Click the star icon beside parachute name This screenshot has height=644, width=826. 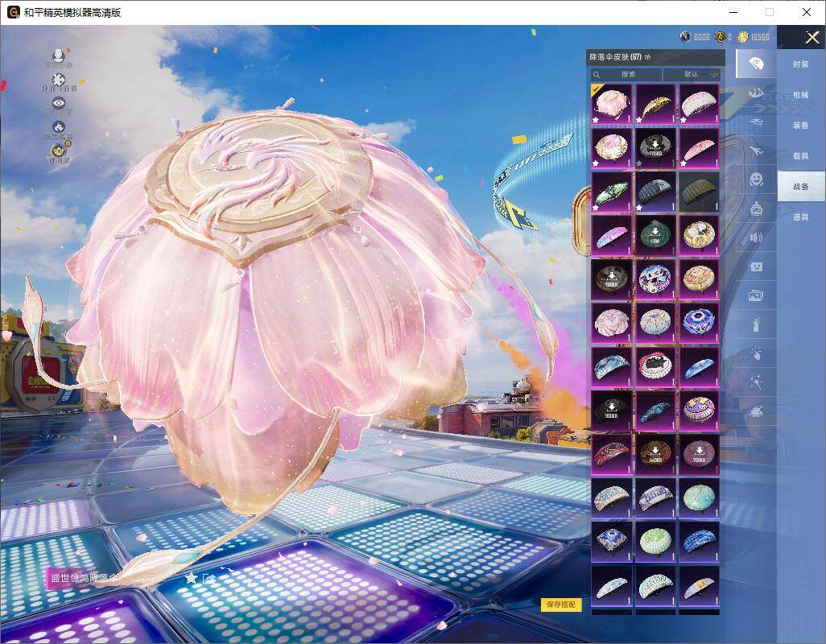191,578
